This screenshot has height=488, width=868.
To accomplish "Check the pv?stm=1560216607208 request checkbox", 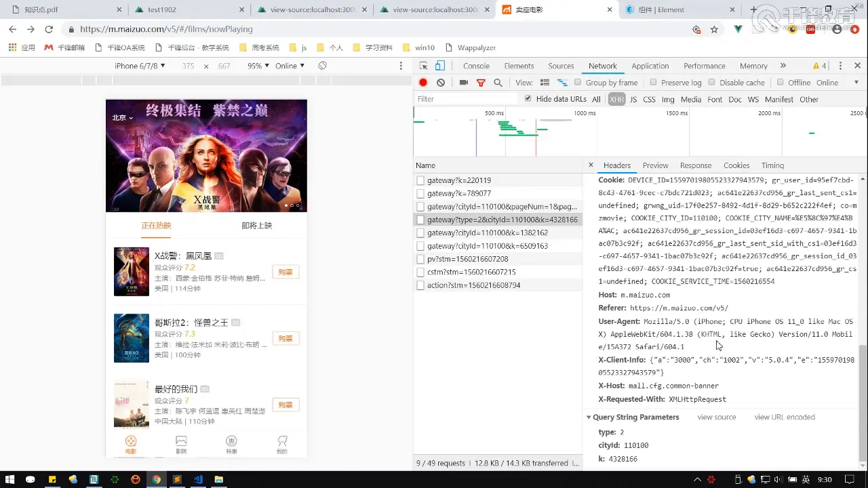I will pos(420,259).
